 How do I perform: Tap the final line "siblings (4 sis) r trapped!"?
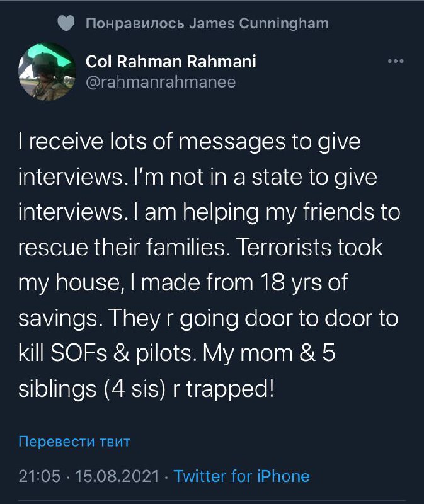(x=147, y=389)
